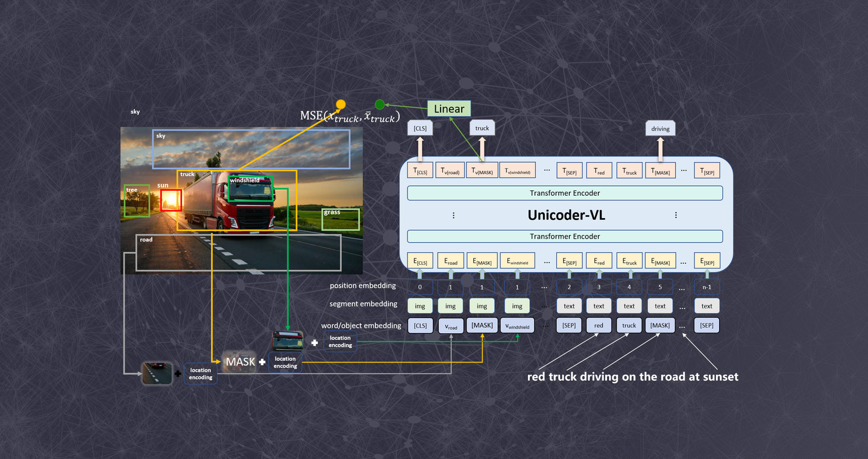This screenshot has width=868, height=459.
Task: Click the blurred MASK thumbnail
Action: pos(240,361)
